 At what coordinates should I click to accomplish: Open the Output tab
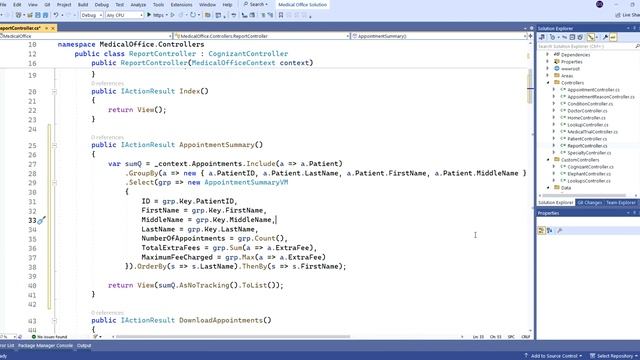pyautogui.click(x=84, y=346)
